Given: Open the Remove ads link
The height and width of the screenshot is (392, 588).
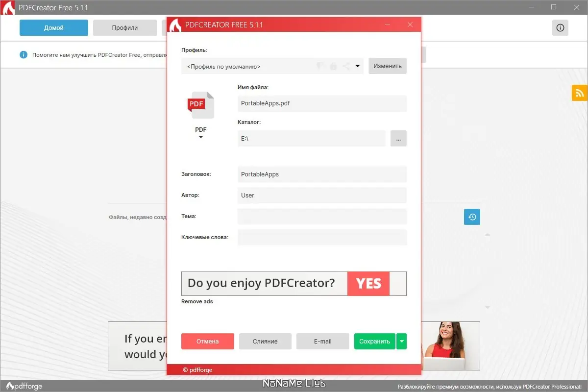Looking at the screenshot, I should pos(197,301).
